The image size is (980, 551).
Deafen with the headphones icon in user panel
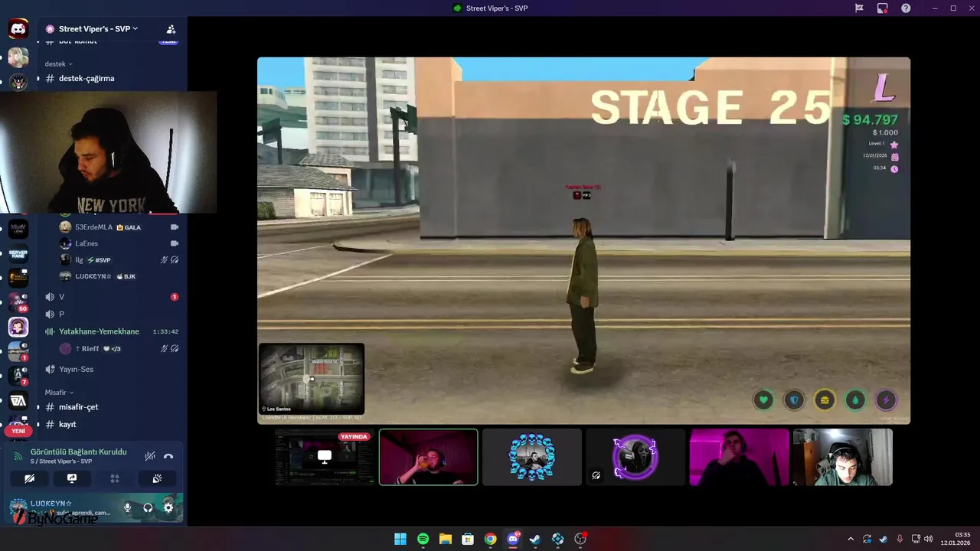coord(148,507)
